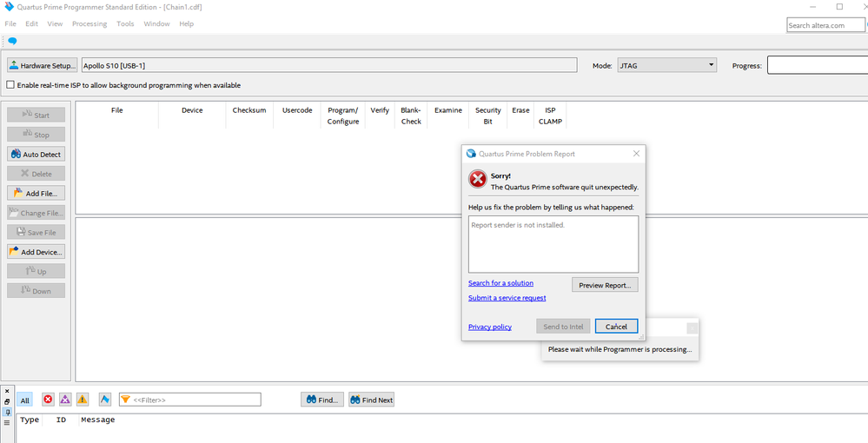The image size is (868, 443).
Task: Click the Type column in messages
Action: pyautogui.click(x=30, y=420)
